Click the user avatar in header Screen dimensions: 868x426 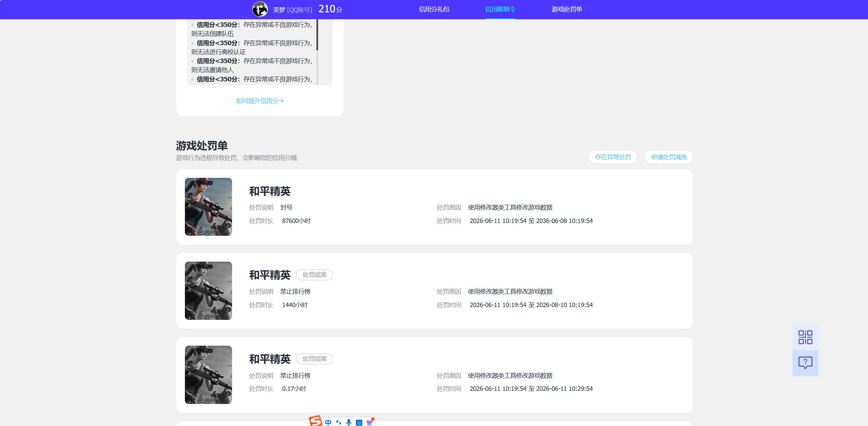point(260,9)
